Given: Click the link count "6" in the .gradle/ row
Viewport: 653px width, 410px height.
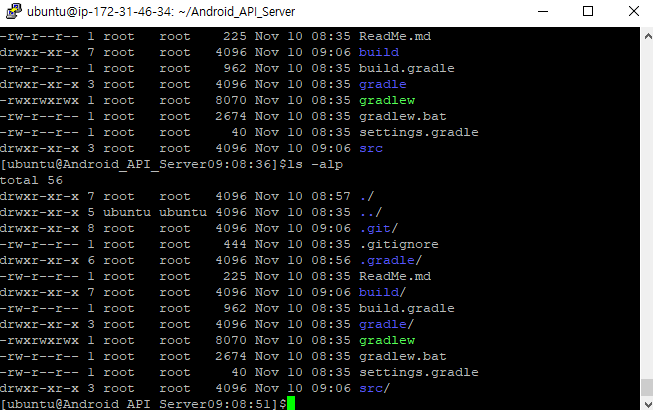Looking at the screenshot, I should pos(91,260).
